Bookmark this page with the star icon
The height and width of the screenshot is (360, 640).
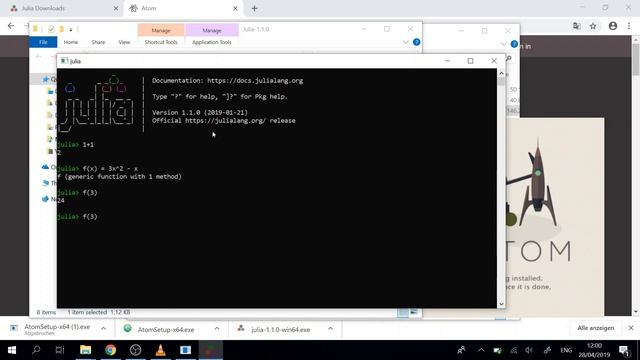(593, 26)
